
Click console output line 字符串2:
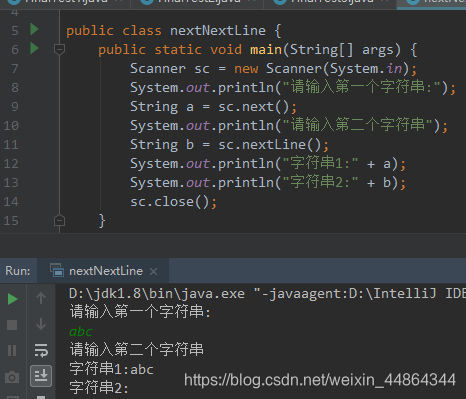click(x=99, y=388)
